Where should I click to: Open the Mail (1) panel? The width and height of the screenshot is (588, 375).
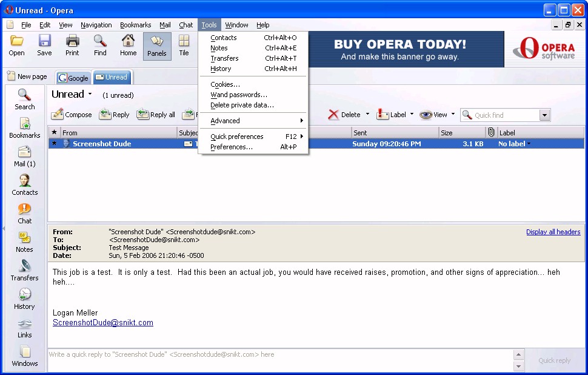tap(25, 157)
